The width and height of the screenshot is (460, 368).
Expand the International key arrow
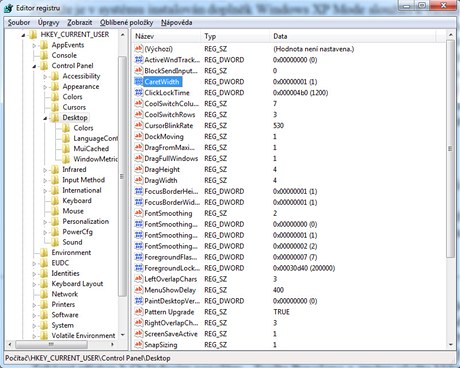pos(45,190)
